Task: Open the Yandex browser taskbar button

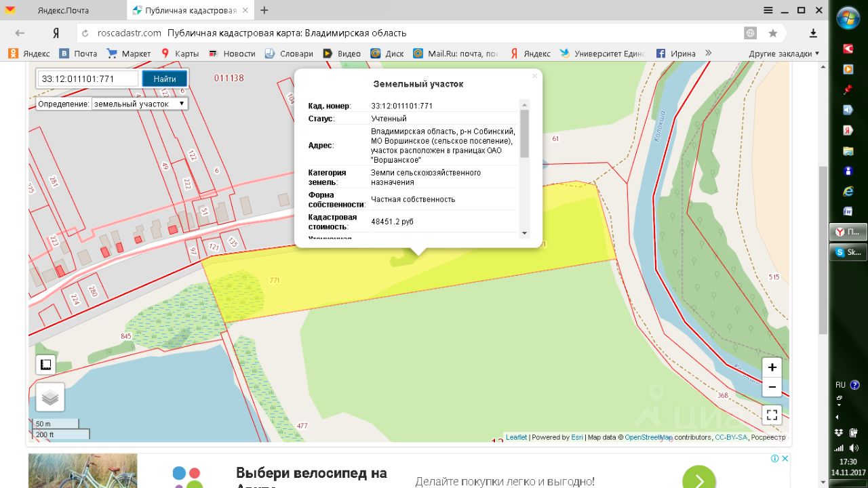Action: click(848, 232)
